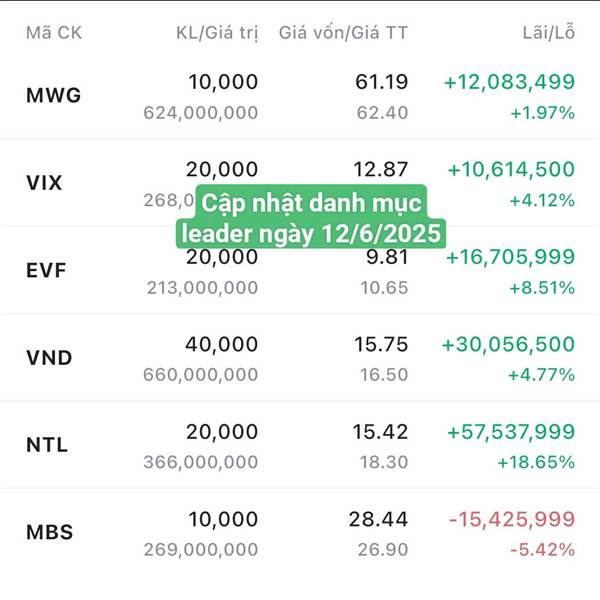The height and width of the screenshot is (600, 600).
Task: Click the Giá vốn/Giá TT column header
Action: 343,32
